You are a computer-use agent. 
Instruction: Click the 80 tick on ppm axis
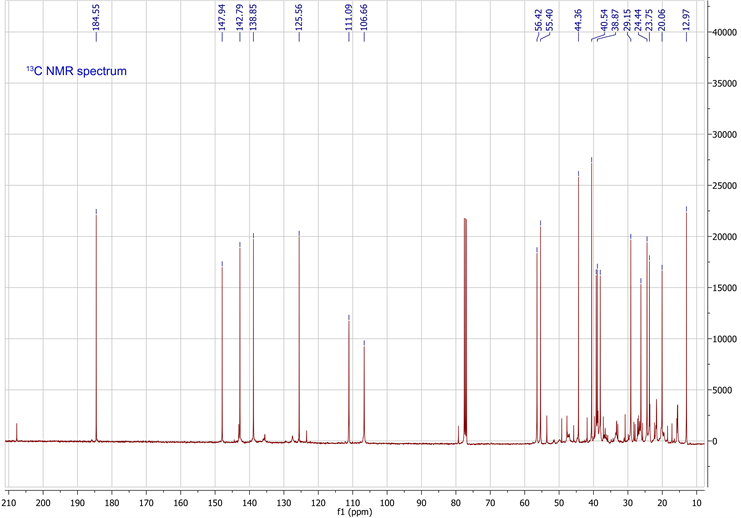(x=456, y=503)
